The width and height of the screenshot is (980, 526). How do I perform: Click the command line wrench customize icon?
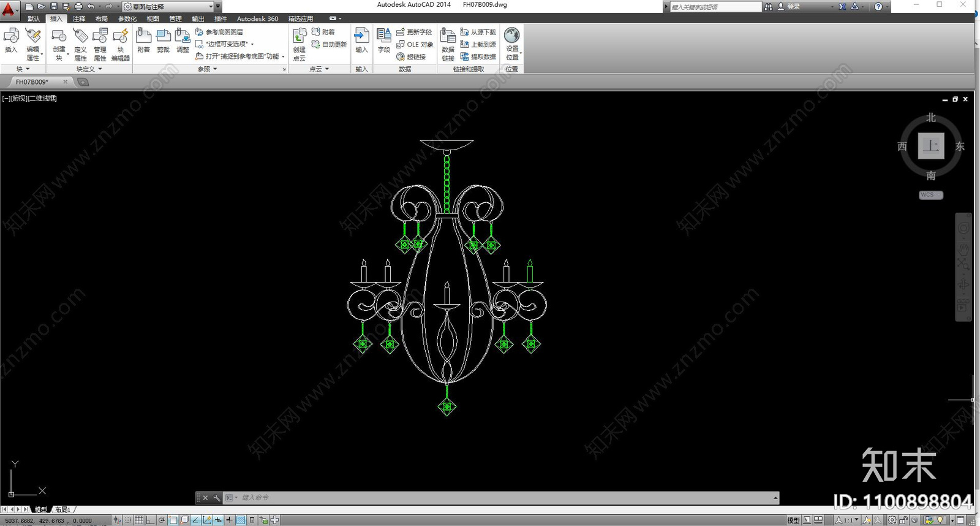tap(216, 498)
